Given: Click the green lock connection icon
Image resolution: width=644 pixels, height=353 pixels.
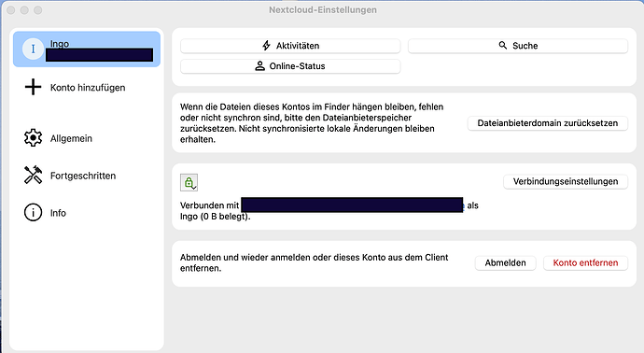Looking at the screenshot, I should (x=189, y=182).
